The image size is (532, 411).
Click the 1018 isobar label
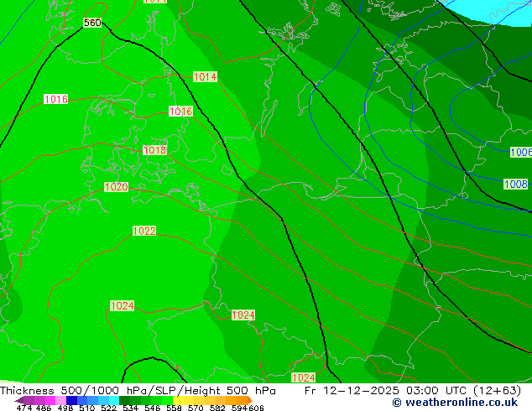tap(154, 150)
